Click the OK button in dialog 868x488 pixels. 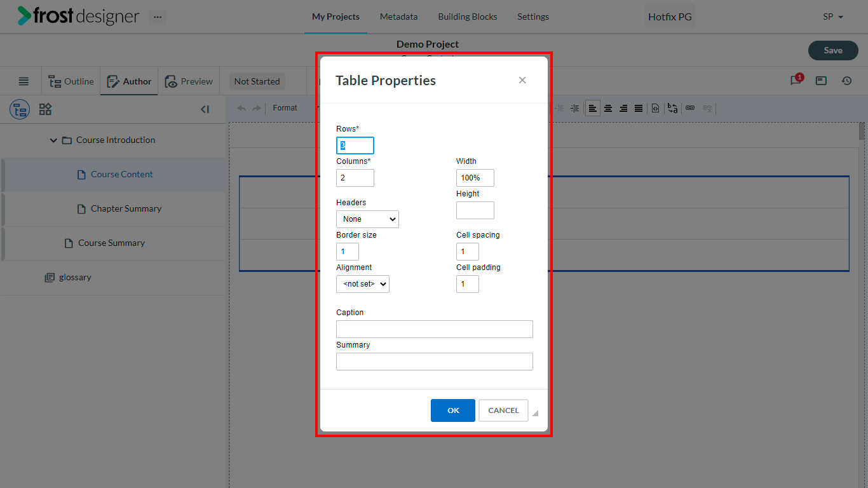click(453, 410)
